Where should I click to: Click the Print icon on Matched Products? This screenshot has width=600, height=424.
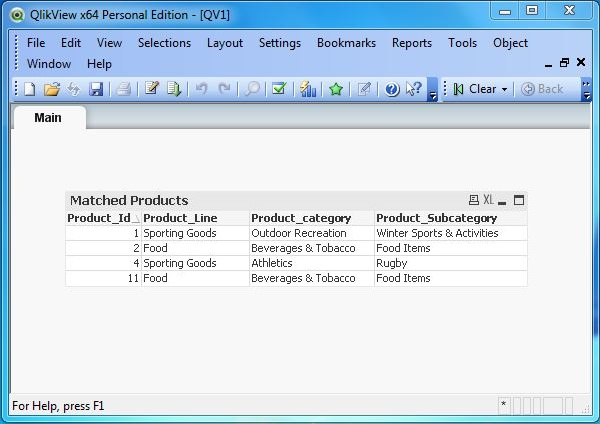474,200
